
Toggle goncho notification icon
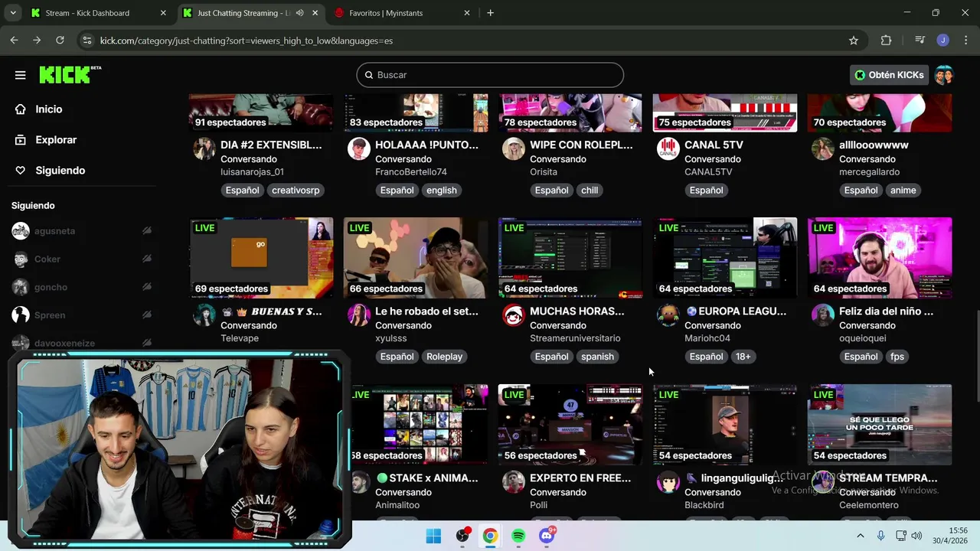[x=146, y=287]
